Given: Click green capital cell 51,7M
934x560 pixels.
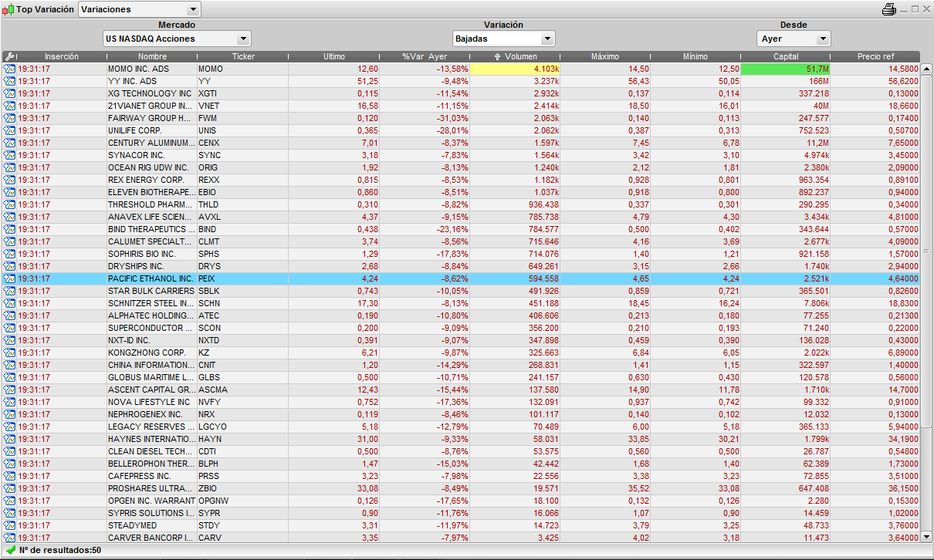Looking at the screenshot, I should click(786, 69).
